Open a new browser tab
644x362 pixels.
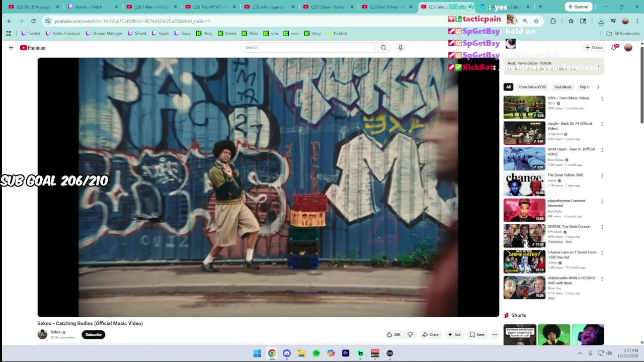point(540,7)
